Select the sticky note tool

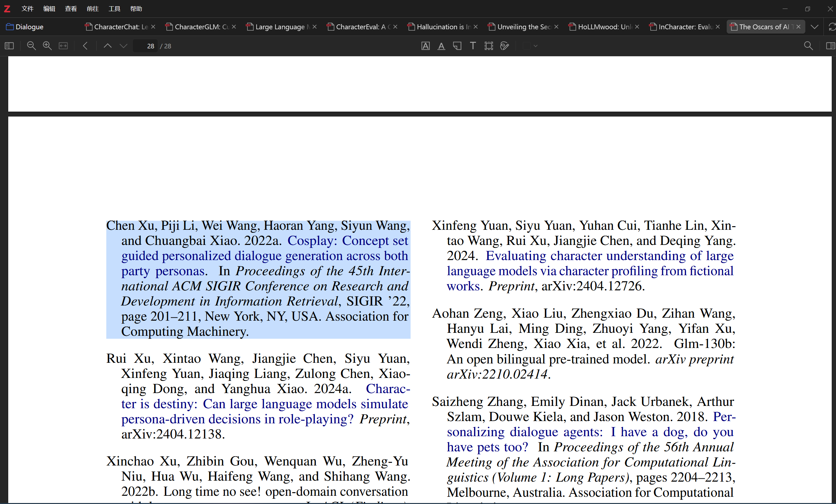pyautogui.click(x=457, y=46)
